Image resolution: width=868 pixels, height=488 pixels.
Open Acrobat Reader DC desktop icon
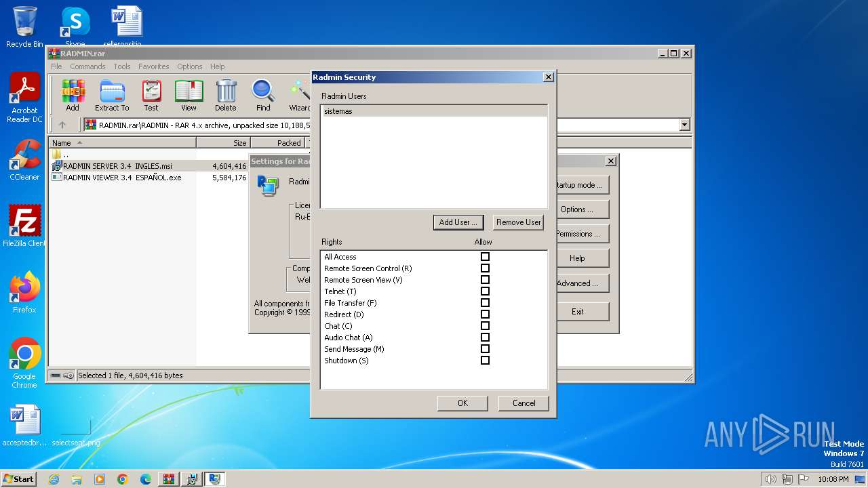(24, 98)
